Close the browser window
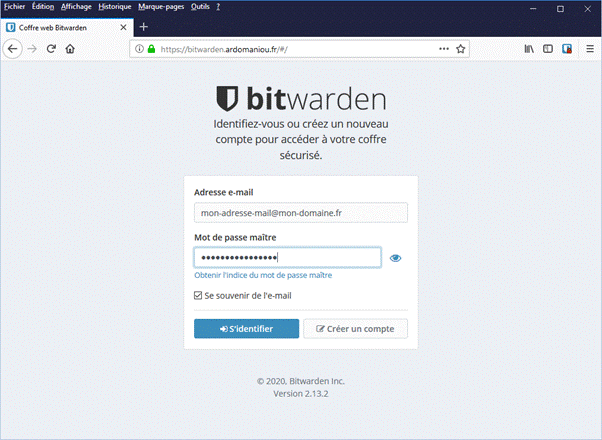 point(587,9)
